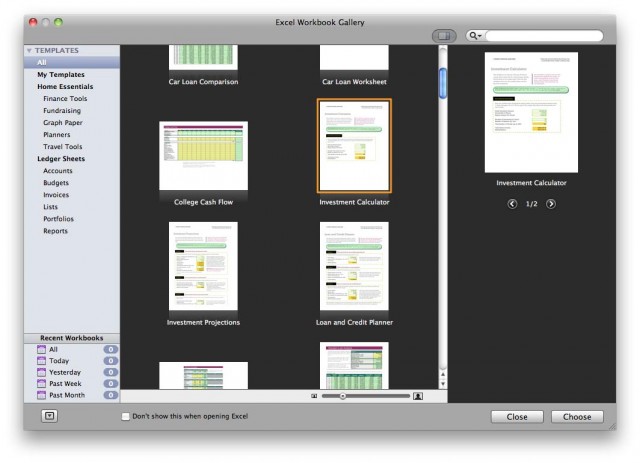Select Planners category
Image resolution: width=640 pixels, height=463 pixels.
click(x=56, y=135)
